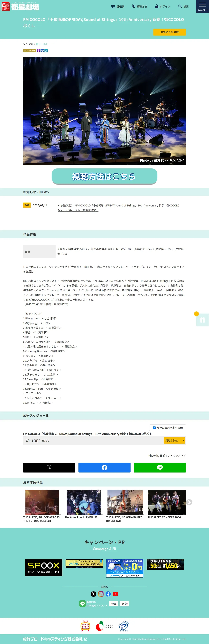Open the 衛星劇場 LINE公式アカウント icon
The width and height of the screenshot is (209, 644).
pyautogui.click(x=83, y=604)
